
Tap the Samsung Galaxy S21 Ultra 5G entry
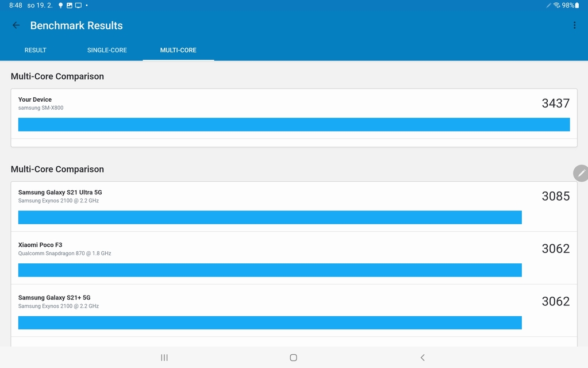coord(60,193)
